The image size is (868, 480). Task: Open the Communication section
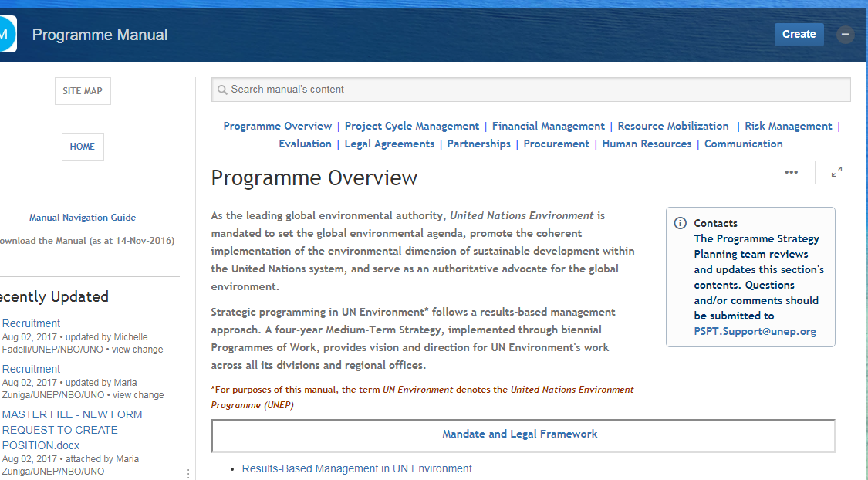(744, 144)
